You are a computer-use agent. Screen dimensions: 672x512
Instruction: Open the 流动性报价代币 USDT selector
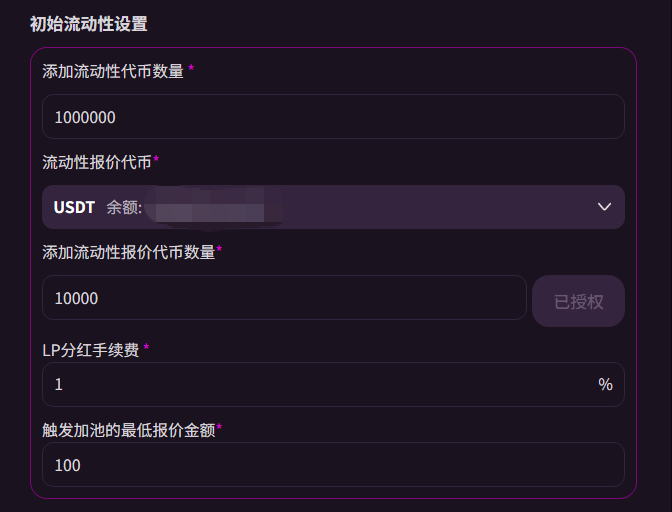(333, 207)
